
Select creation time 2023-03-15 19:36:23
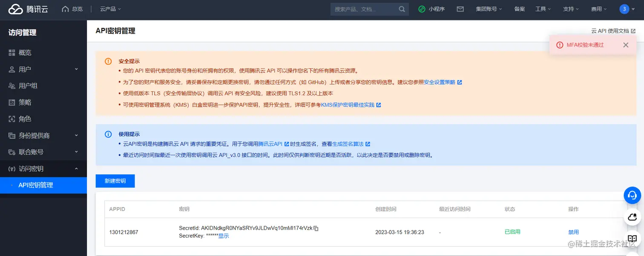pyautogui.click(x=400, y=232)
